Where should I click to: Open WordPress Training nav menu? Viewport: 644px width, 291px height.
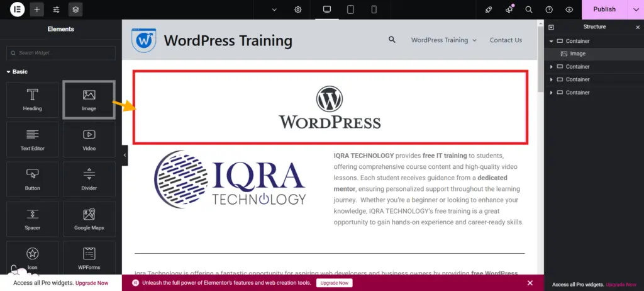pos(443,40)
